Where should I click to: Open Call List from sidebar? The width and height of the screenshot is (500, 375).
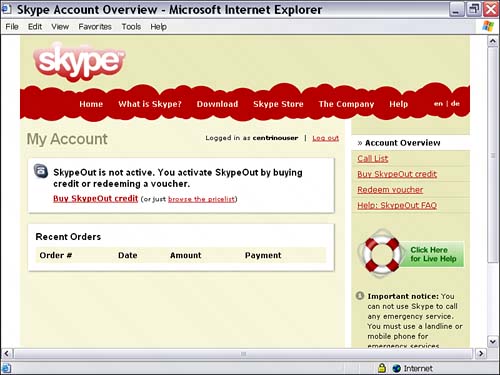(x=373, y=159)
